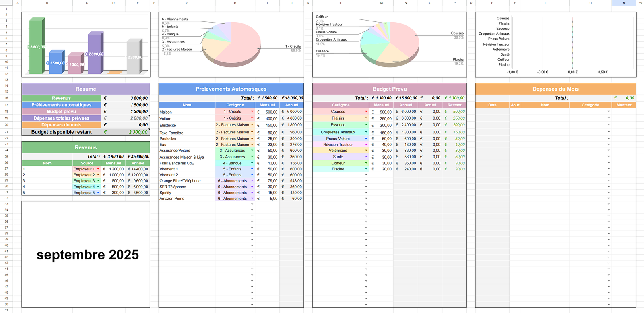644x313 pixels.
Task: Select the Amazon Prime name cell
Action: pos(187,199)
